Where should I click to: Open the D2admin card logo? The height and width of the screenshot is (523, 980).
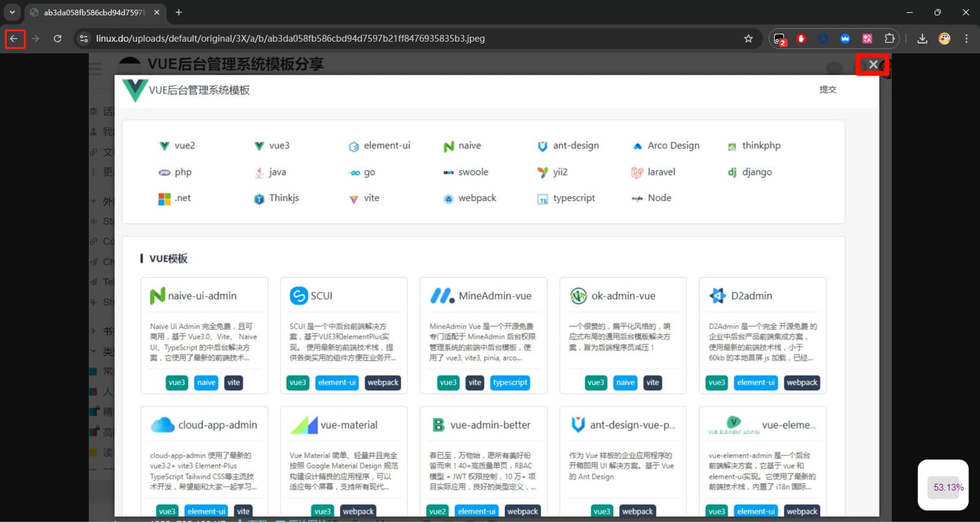tap(717, 296)
